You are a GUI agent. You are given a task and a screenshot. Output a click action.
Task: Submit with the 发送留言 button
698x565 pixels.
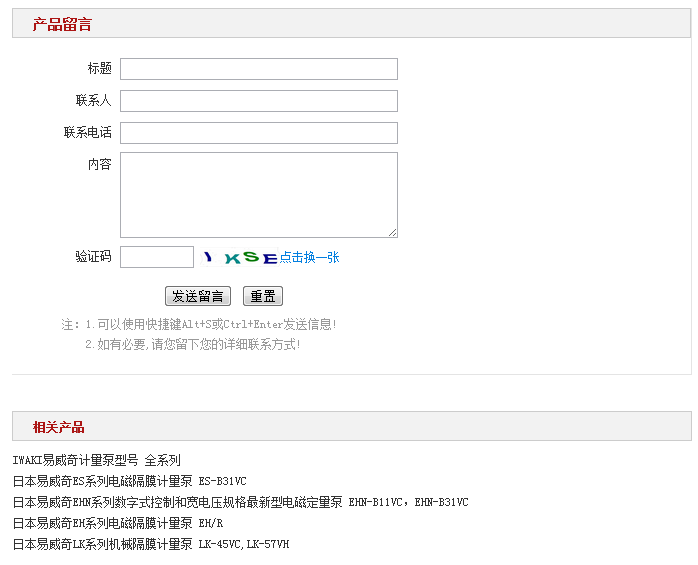click(x=198, y=296)
